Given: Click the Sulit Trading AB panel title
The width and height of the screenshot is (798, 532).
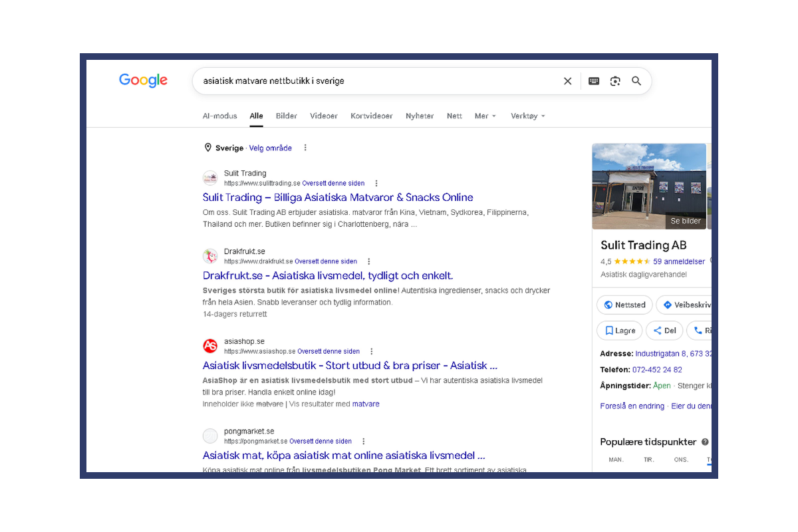Looking at the screenshot, I should 644,245.
